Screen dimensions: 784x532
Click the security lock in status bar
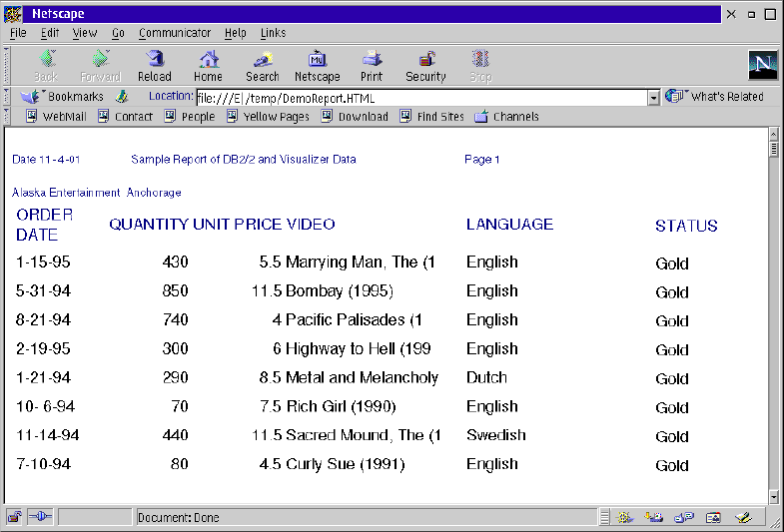(15, 517)
